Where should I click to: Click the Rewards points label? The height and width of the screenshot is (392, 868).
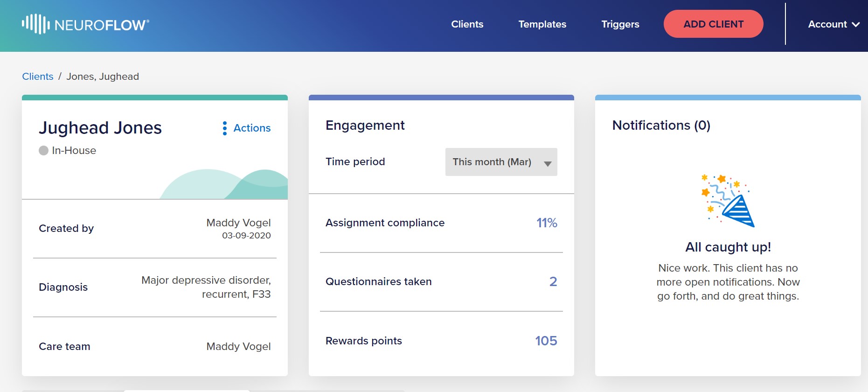pos(363,341)
